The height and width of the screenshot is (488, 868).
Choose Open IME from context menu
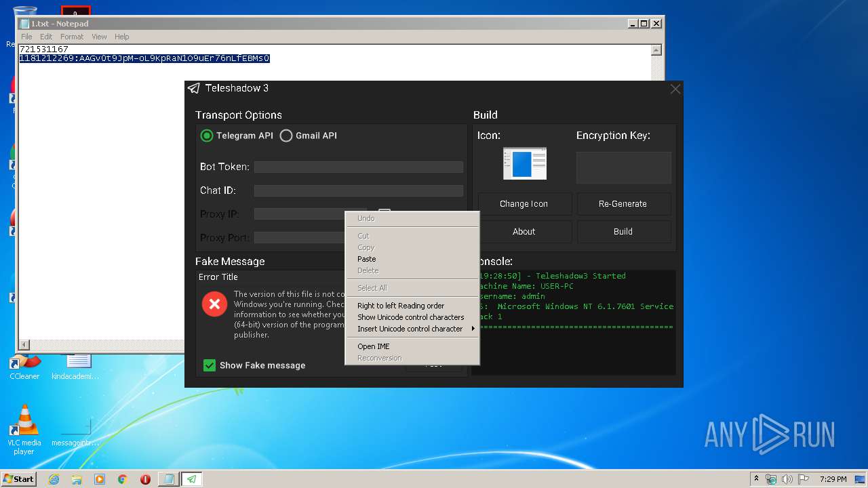[412, 346]
